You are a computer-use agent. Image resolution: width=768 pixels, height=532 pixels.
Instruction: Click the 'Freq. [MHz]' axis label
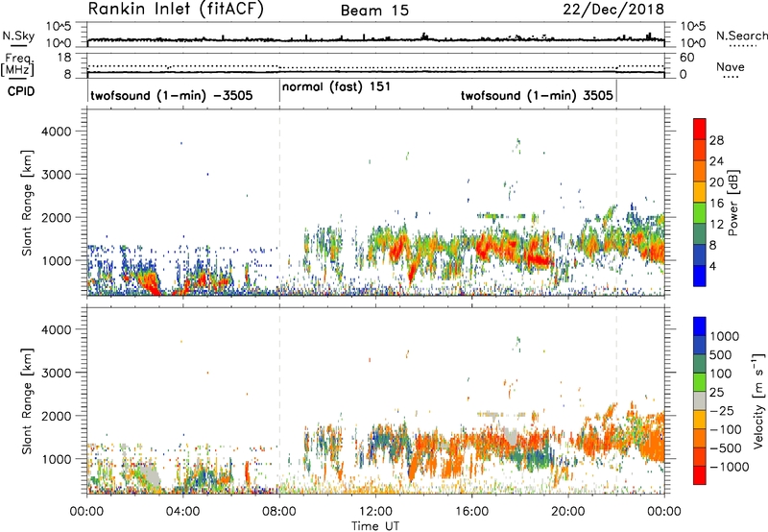[18, 64]
